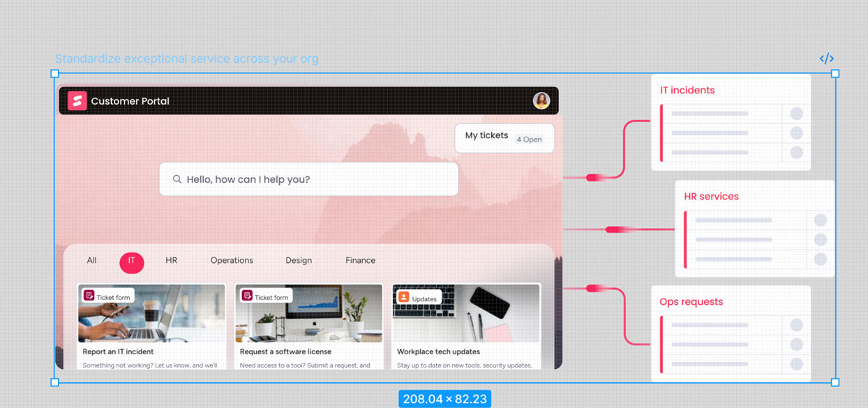Open the HR category tab

pyautogui.click(x=171, y=260)
